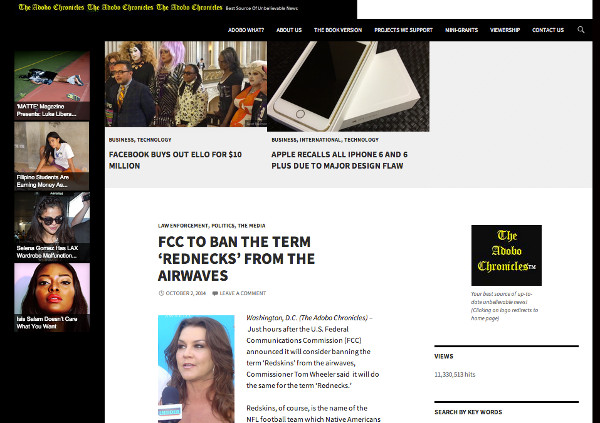Open Facebook Buys Out Ello headline
This screenshot has width=600, height=423.
pos(175,160)
